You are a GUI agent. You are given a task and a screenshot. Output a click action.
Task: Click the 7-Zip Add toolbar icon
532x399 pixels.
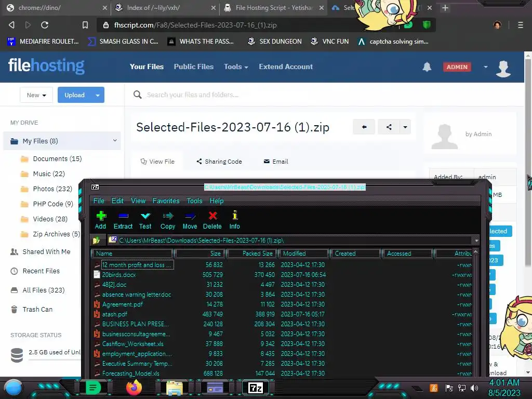101,216
